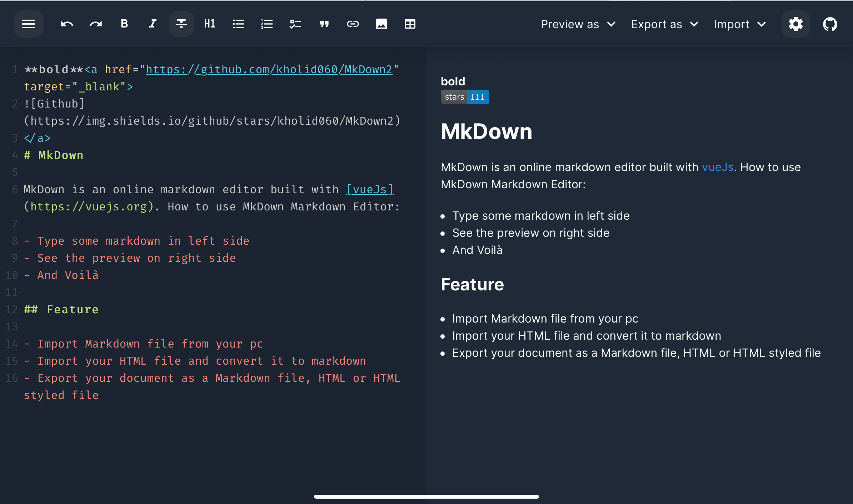
Task: Click the stars 111 badge in preview
Action: pyautogui.click(x=465, y=97)
